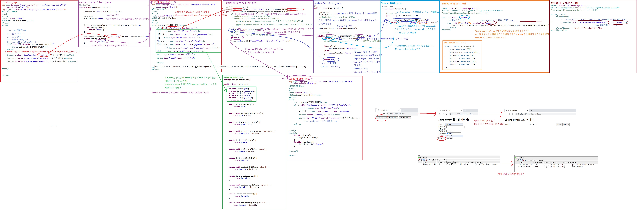
Task: Click the 회원가입 button on LoginForm
Action: [566, 125]
